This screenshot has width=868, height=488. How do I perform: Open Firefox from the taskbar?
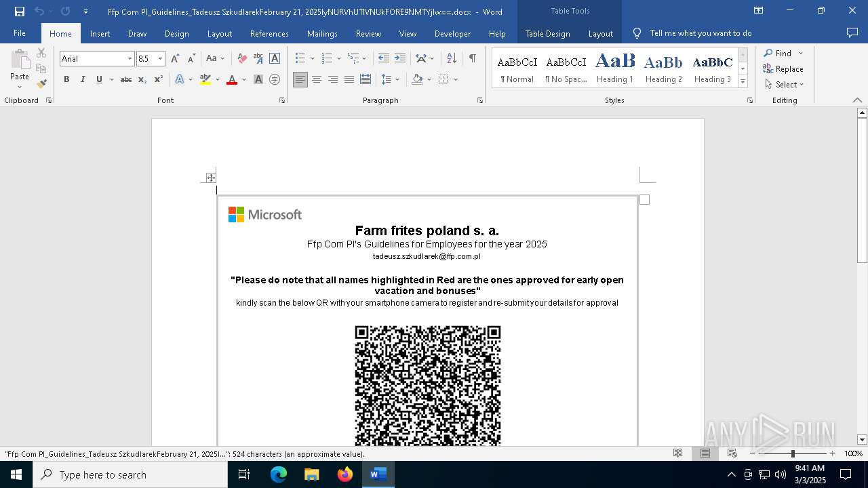click(x=345, y=474)
